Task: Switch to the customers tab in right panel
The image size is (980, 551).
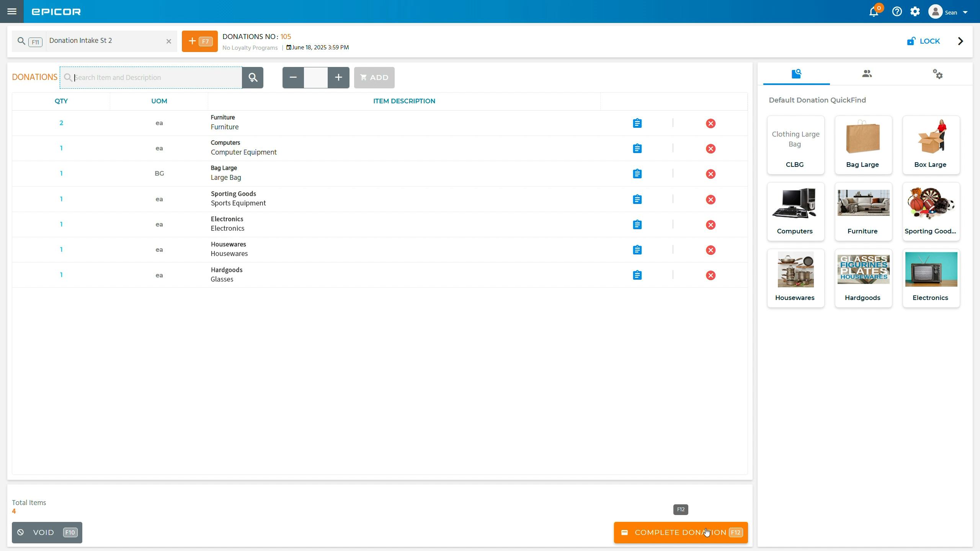Action: tap(867, 74)
